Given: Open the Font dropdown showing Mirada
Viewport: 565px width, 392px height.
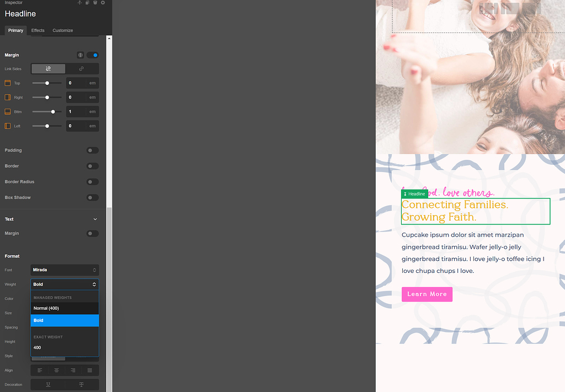Looking at the screenshot, I should tap(65, 270).
